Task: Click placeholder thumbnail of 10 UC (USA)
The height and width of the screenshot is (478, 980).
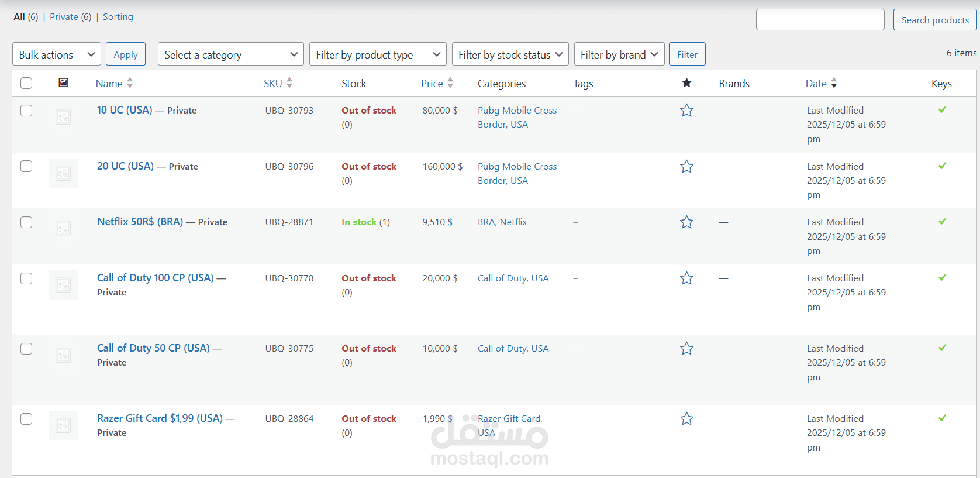Action: tap(63, 117)
